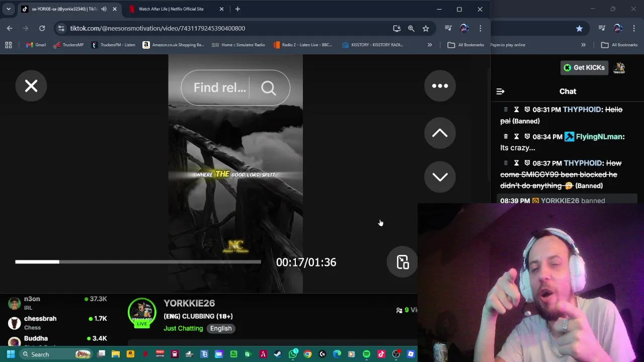Open Paper.io play online bookmark in background window
Screen dimensions: 644x362
(x=508, y=45)
